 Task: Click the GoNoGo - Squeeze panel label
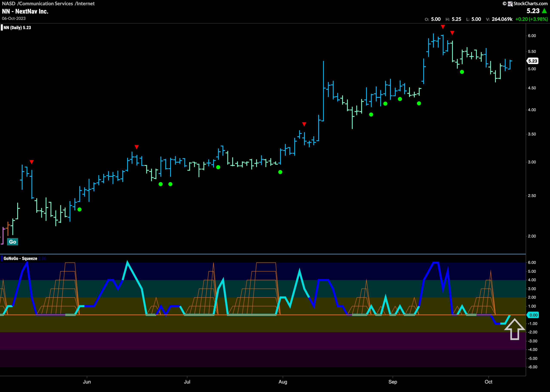pos(20,259)
